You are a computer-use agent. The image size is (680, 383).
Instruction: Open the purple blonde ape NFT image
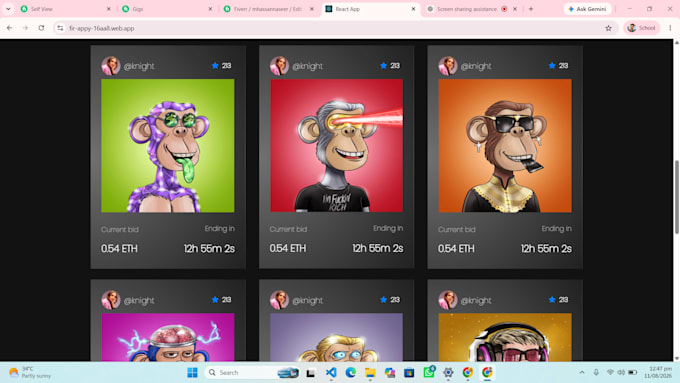pyautogui.click(x=337, y=337)
